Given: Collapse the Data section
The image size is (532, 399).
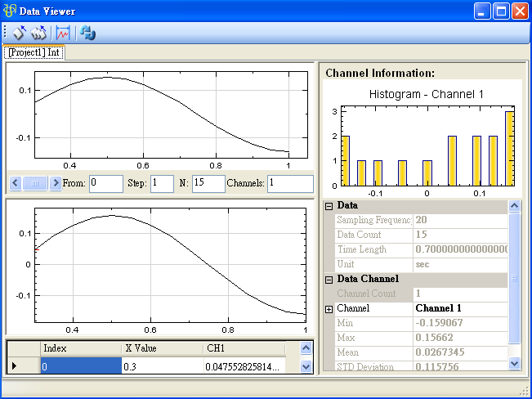Looking at the screenshot, I should point(329,207).
